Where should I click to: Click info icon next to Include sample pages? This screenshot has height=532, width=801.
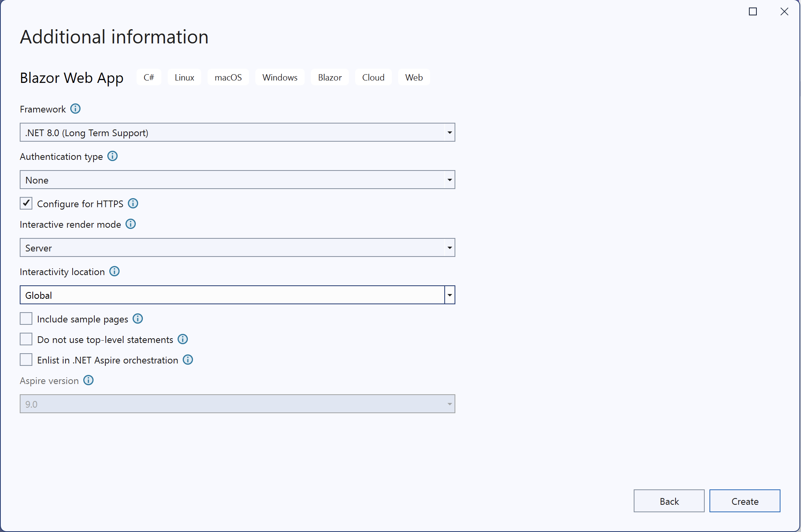coord(138,318)
